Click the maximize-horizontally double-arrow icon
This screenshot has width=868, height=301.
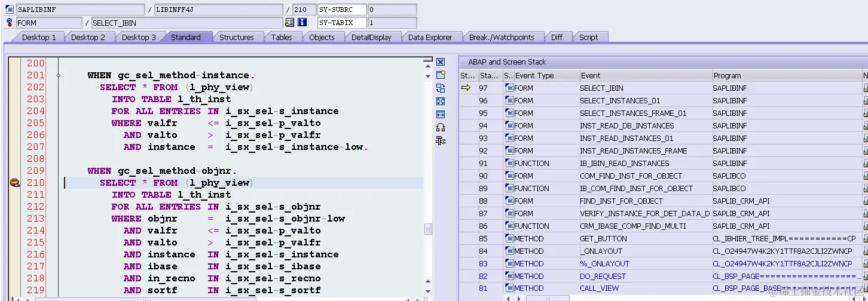click(441, 114)
